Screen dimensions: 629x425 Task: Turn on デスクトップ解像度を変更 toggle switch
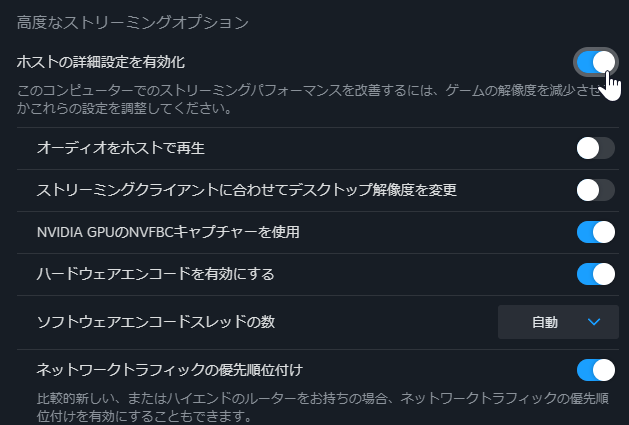(x=596, y=190)
